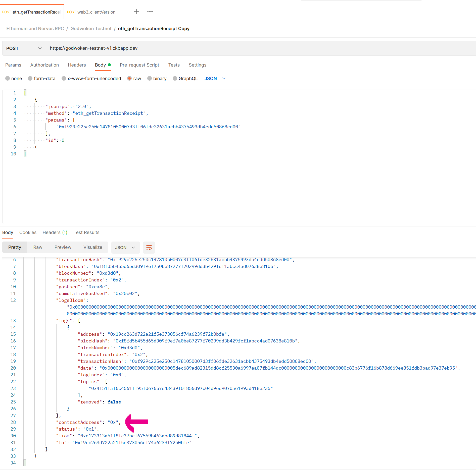
Task: View the response Cookies tab
Action: coord(28,232)
